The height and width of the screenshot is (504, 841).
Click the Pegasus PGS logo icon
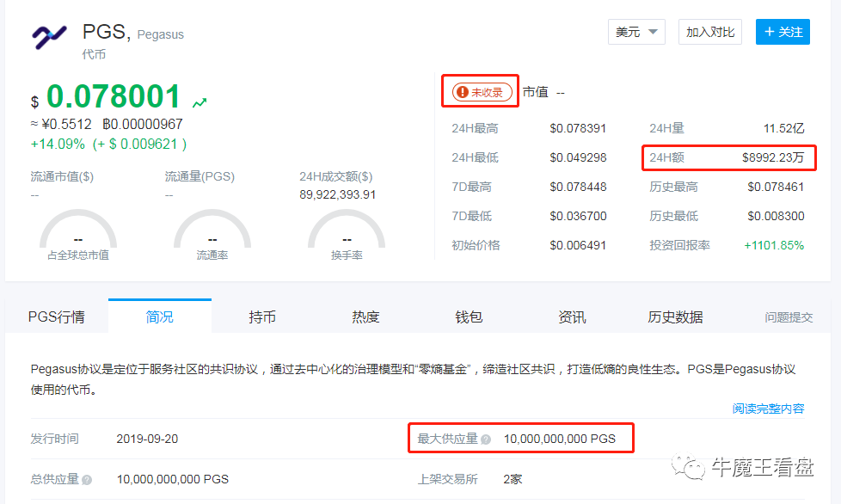(x=49, y=37)
